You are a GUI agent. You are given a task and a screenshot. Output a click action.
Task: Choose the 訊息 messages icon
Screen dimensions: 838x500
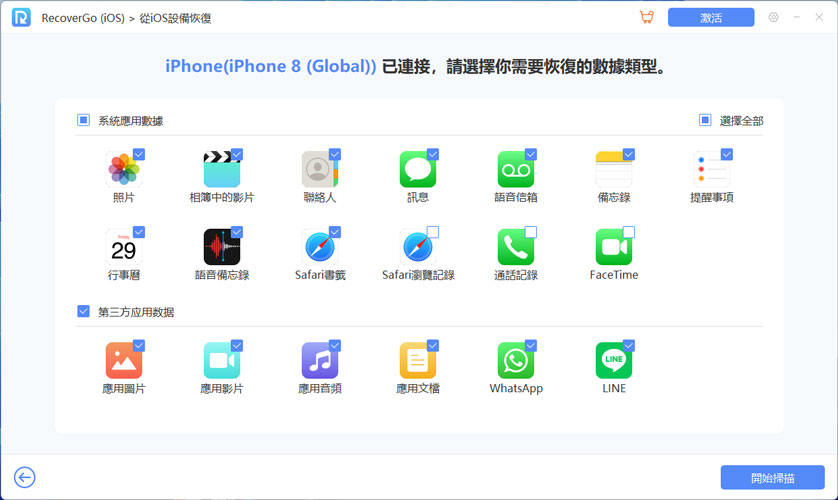point(417,170)
